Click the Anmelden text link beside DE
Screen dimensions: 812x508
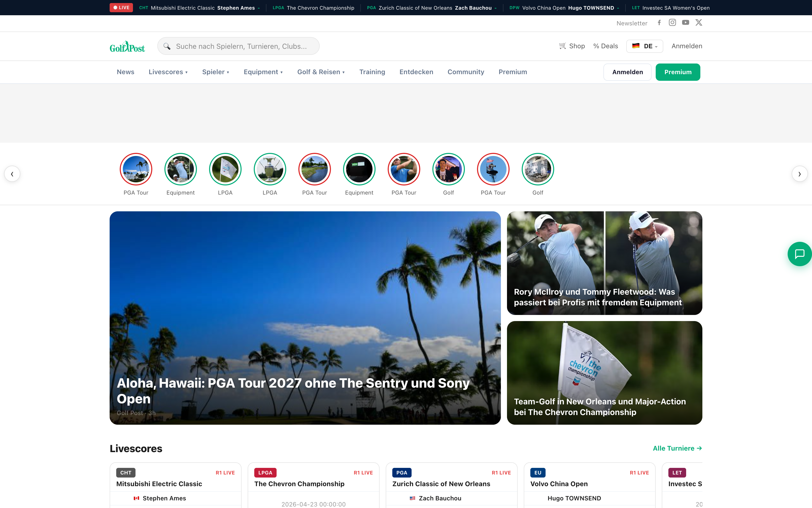(687, 46)
